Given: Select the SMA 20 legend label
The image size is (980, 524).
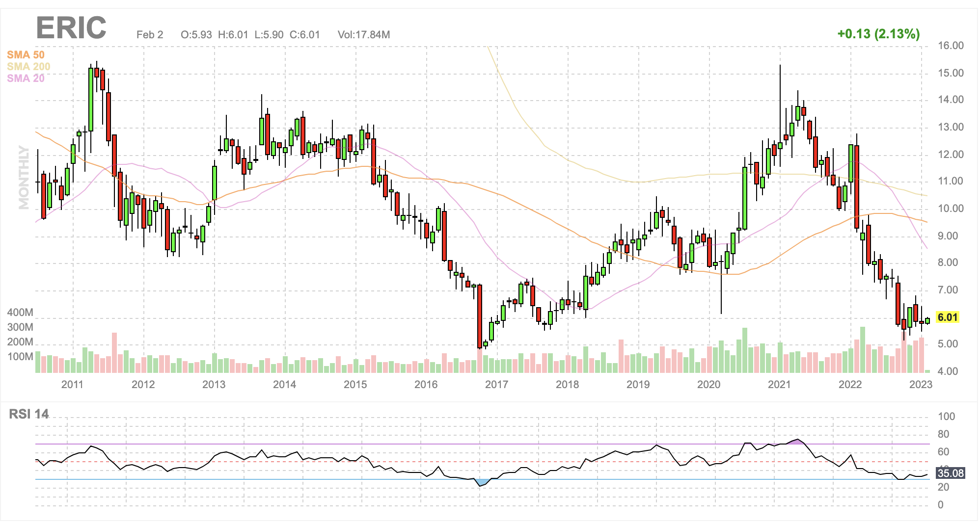Looking at the screenshot, I should (26, 79).
